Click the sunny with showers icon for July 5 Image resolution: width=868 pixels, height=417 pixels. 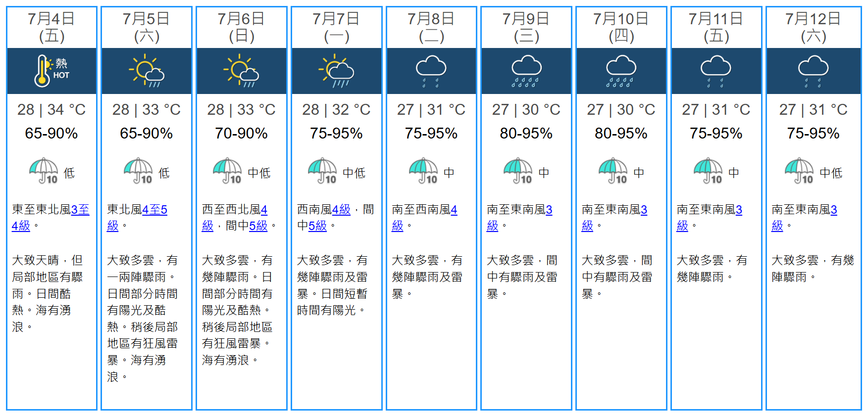(x=146, y=71)
